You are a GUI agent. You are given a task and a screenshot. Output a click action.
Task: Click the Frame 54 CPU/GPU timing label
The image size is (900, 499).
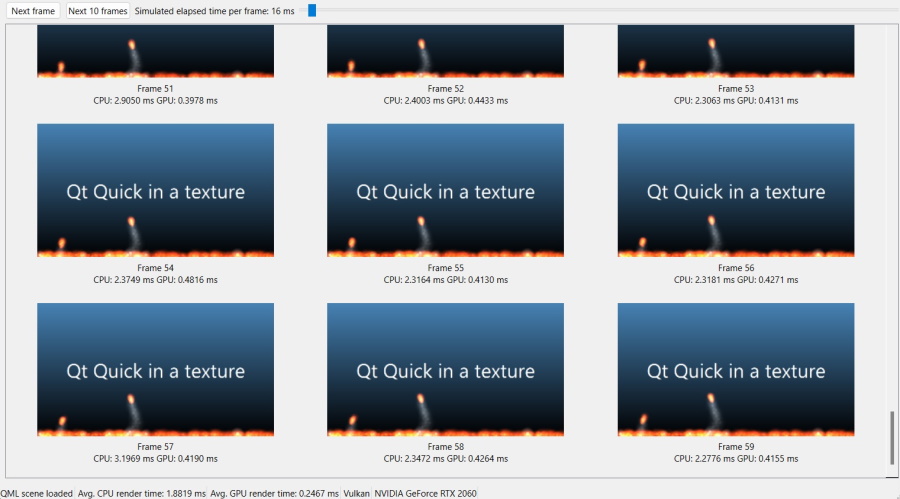click(x=155, y=280)
